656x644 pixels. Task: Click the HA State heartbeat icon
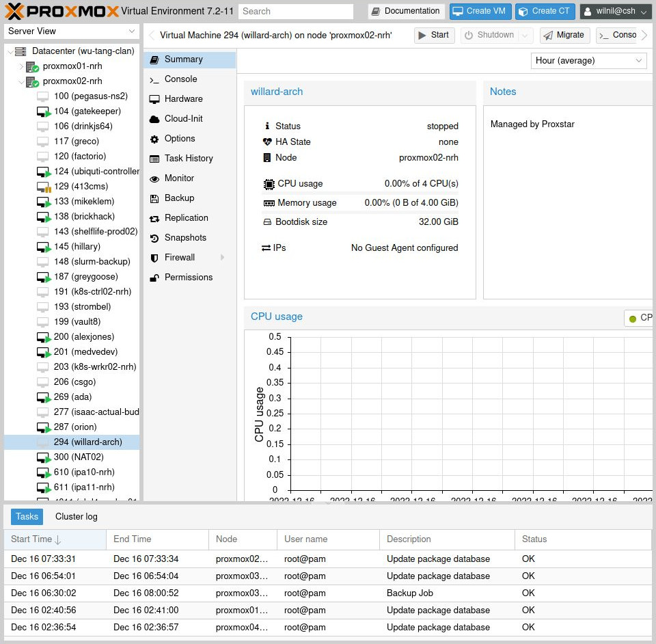(x=267, y=142)
